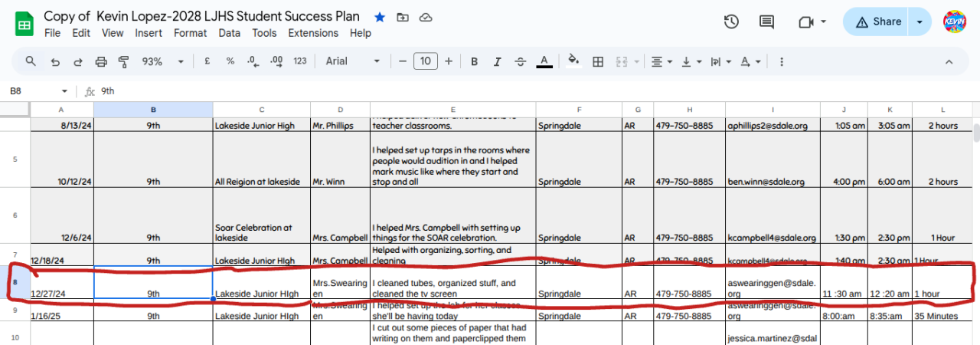Open the View menu
Viewport: 980px width, 345px height.
pos(113,33)
